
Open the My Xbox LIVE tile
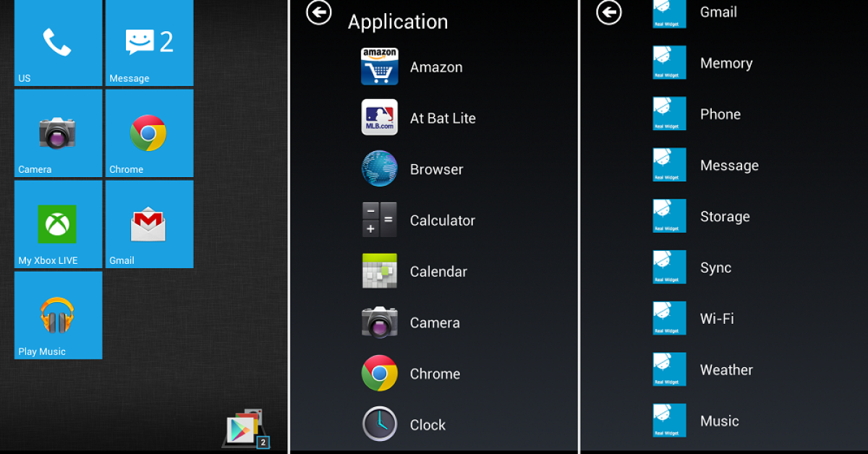[x=58, y=224]
